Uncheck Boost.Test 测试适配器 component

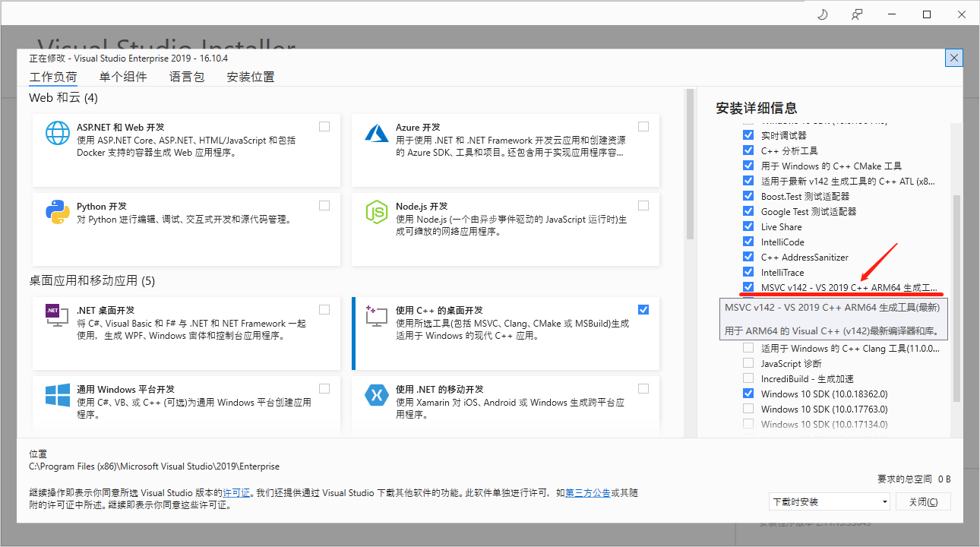pyautogui.click(x=748, y=196)
